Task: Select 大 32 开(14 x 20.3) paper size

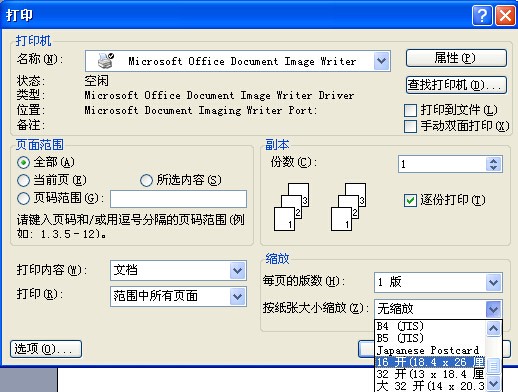Action: coord(430,386)
